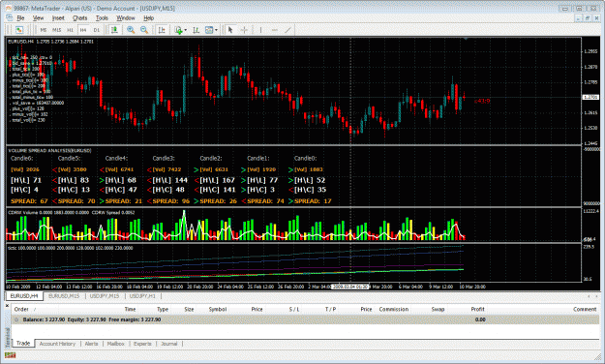This screenshot has width=605, height=364.
Task: Select the EURUSD,H4 chart tab
Action: (x=24, y=296)
